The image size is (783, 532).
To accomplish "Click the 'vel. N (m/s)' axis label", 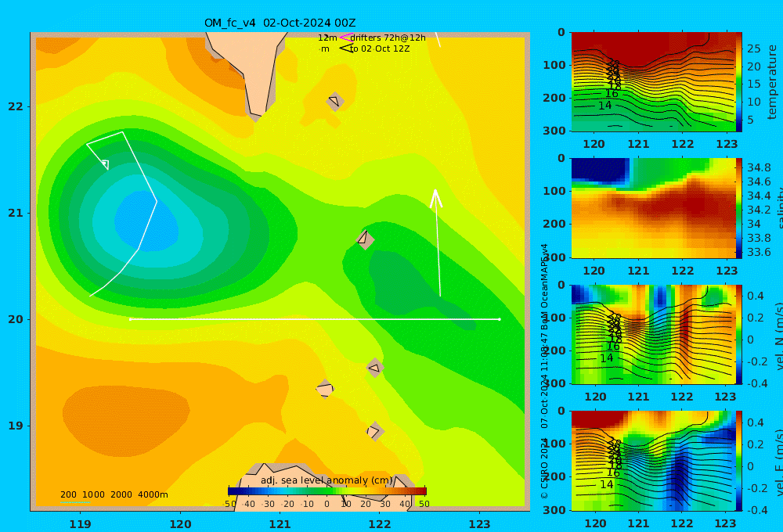I will coord(778,336).
